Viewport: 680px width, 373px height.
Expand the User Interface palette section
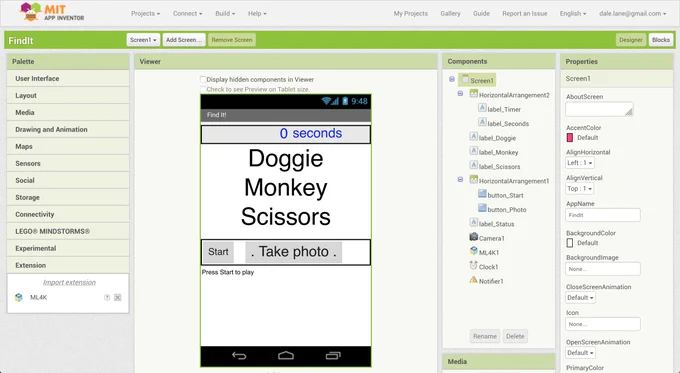click(x=68, y=79)
